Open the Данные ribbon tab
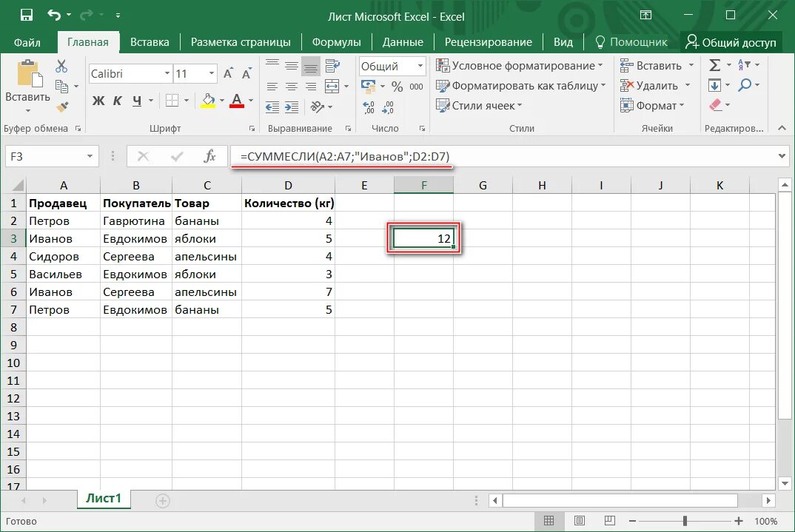Image resolution: width=795 pixels, height=532 pixels. pos(403,42)
